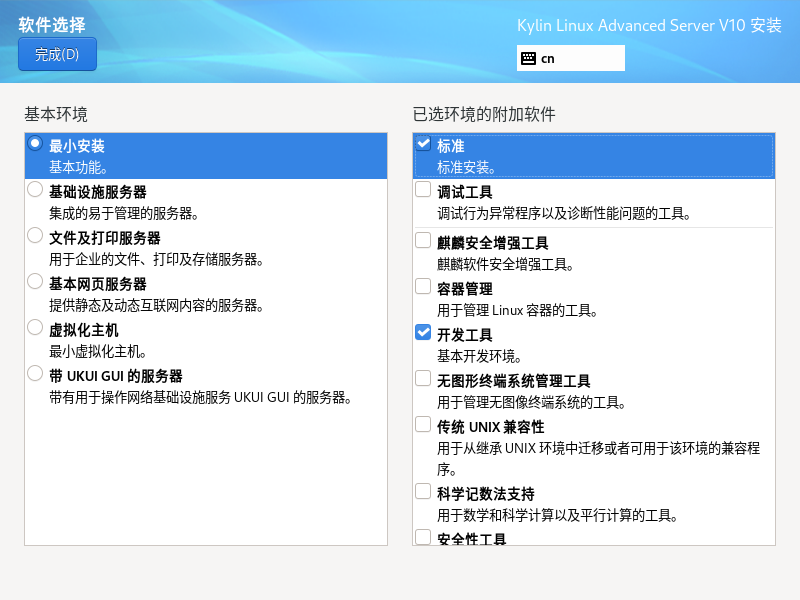This screenshot has height=600, width=800.
Task: Enable 传统 UNIX 兼容性 checkbox
Action: pos(423,425)
